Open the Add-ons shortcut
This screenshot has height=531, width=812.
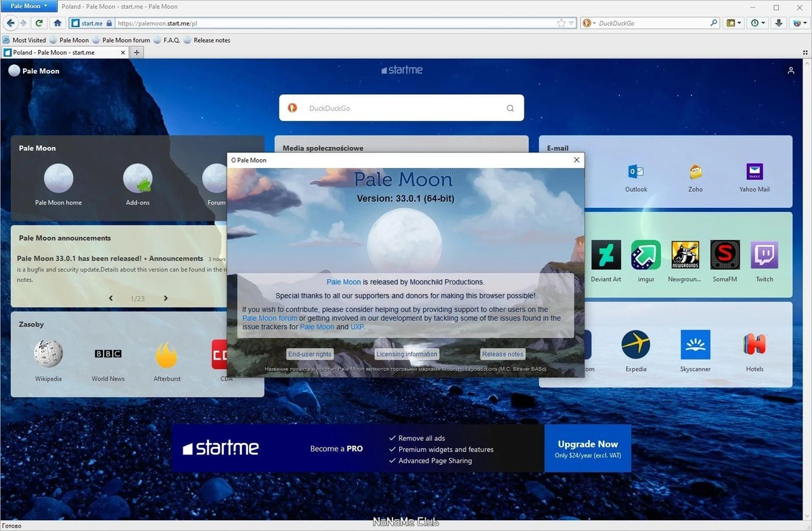coord(137,185)
